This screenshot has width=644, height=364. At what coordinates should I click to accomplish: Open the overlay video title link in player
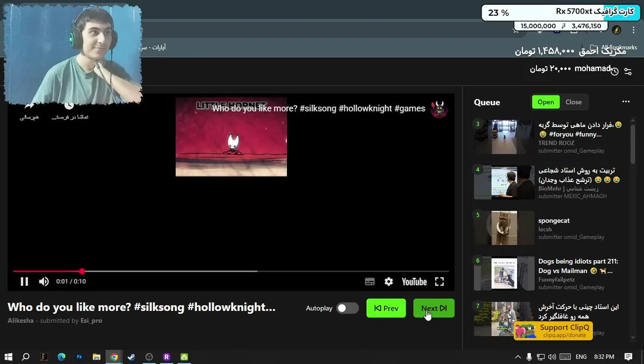tap(318, 109)
